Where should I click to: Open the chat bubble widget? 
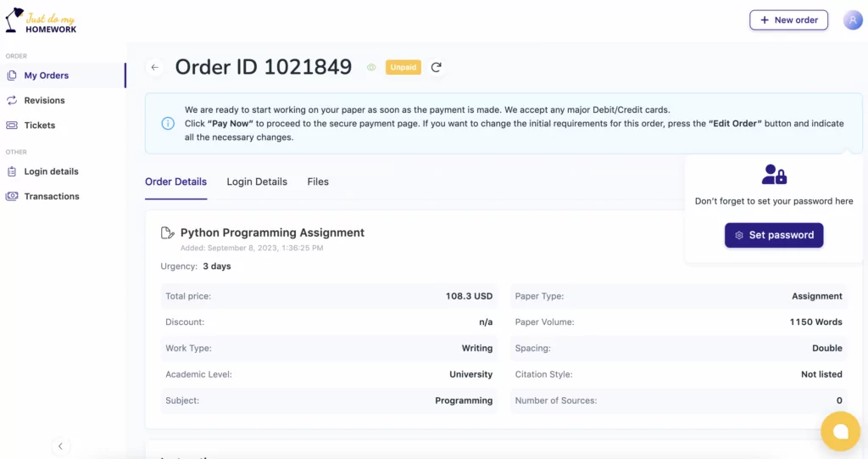tap(840, 431)
